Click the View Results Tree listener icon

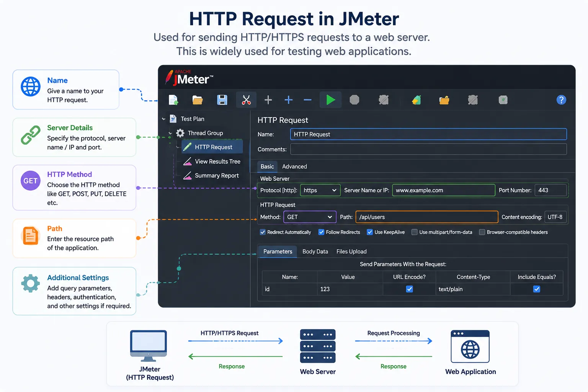187,162
